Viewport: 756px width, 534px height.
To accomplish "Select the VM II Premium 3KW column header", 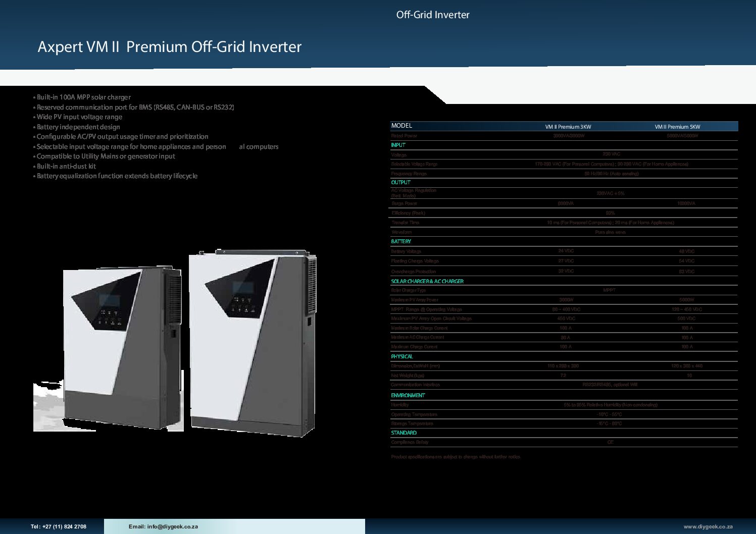I will tap(568, 127).
